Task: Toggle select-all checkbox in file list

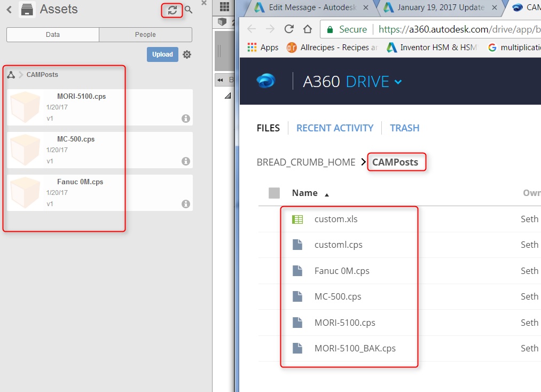Action: click(x=275, y=193)
